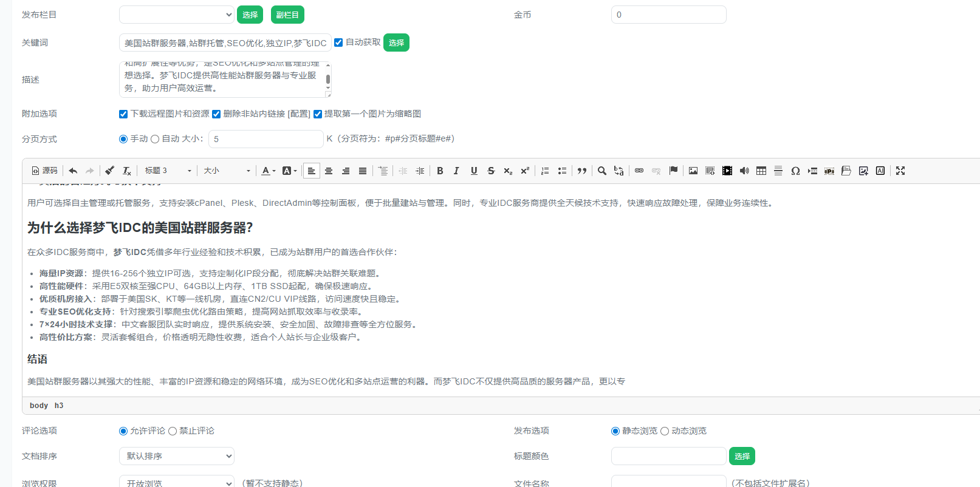
Task: Insert a numbered list
Action: pyautogui.click(x=545, y=171)
